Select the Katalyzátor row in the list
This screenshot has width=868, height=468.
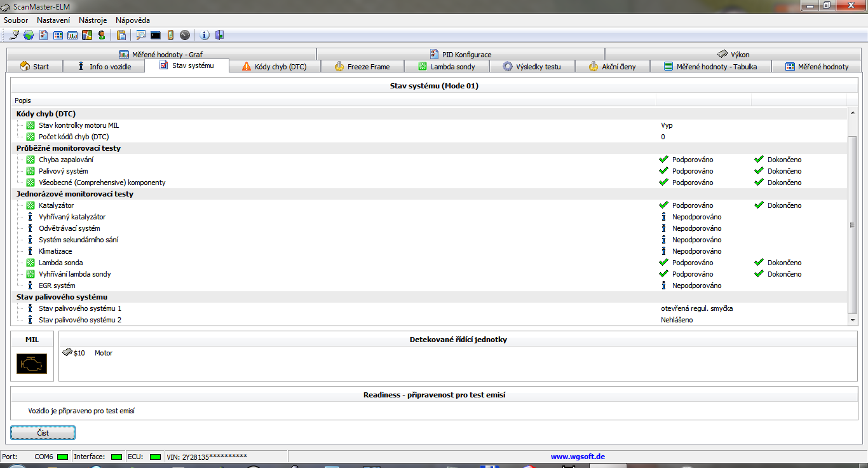[x=56, y=205]
